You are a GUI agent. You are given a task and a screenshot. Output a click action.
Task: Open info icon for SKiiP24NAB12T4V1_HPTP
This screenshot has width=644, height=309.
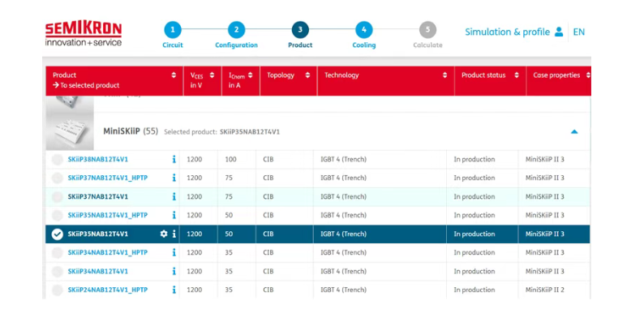coord(174,290)
